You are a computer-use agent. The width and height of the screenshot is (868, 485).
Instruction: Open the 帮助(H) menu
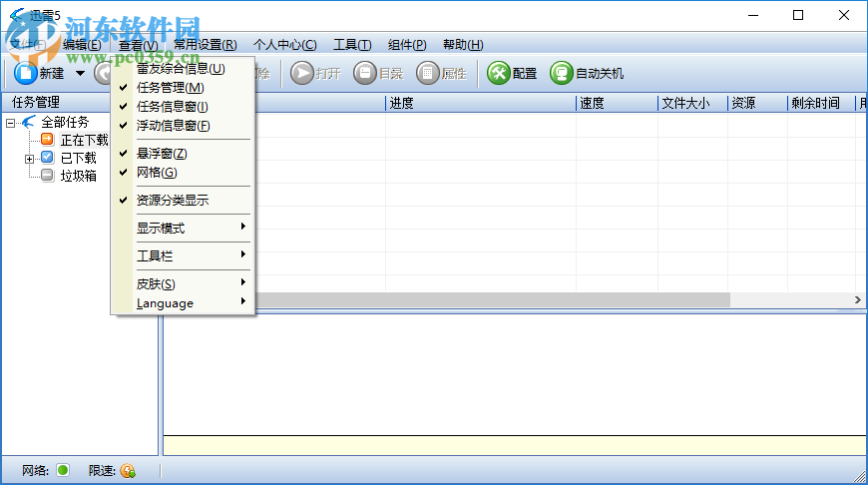(x=463, y=45)
